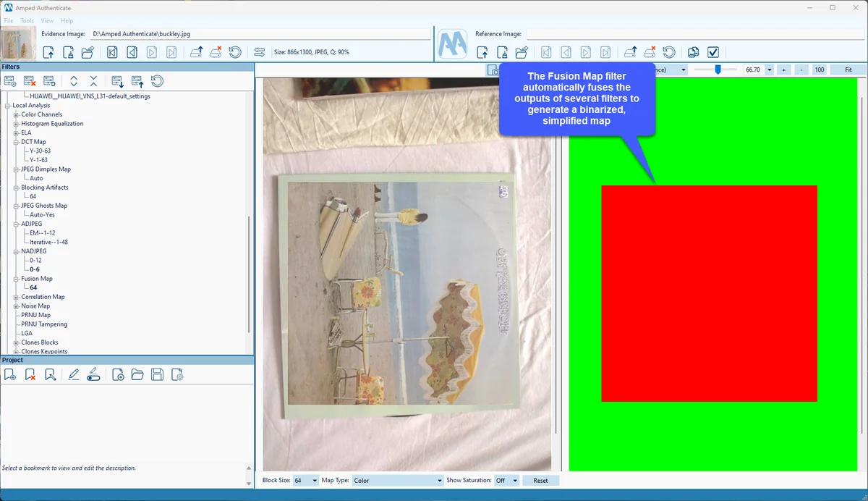The width and height of the screenshot is (868, 501).
Task: Open the Help menu
Action: pyautogui.click(x=67, y=21)
